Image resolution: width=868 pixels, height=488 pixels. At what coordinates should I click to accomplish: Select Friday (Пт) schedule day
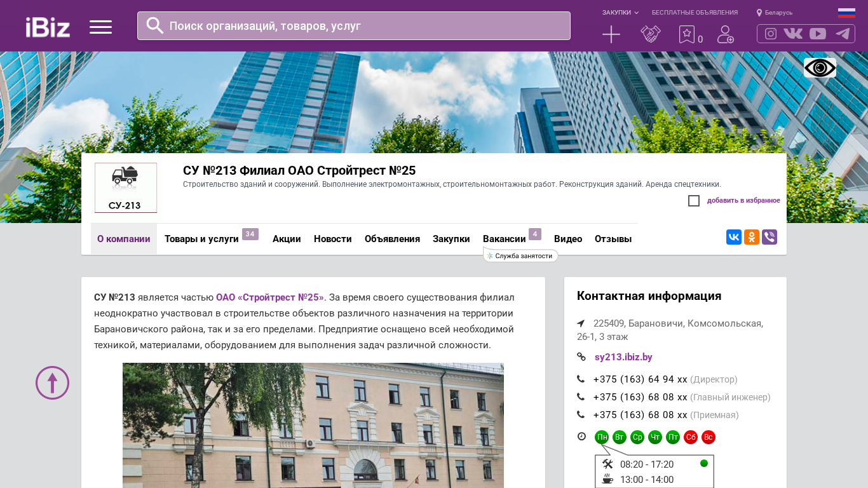(673, 437)
